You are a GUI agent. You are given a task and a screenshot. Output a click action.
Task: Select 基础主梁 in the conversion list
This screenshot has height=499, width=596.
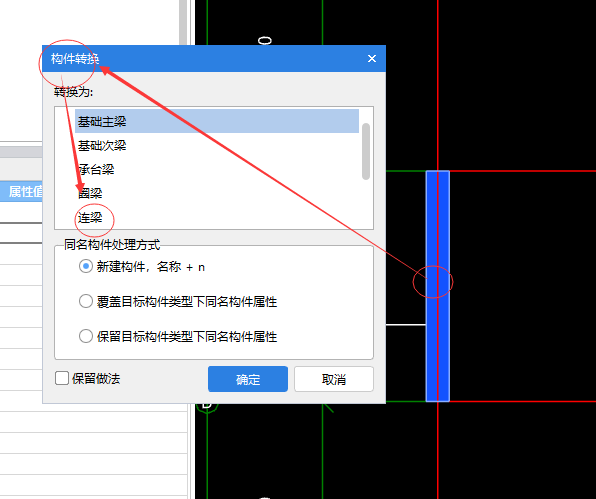(217, 121)
